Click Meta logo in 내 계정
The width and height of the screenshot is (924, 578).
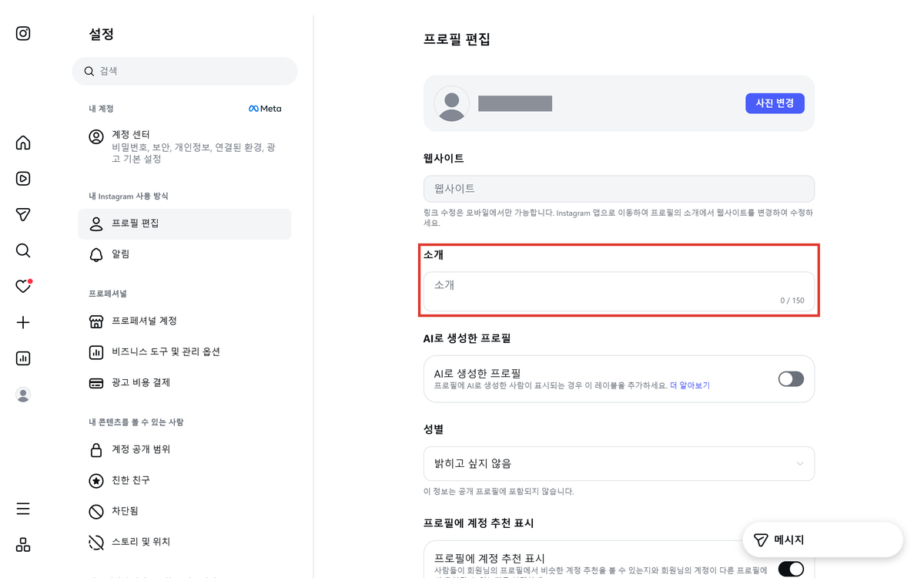pos(265,109)
